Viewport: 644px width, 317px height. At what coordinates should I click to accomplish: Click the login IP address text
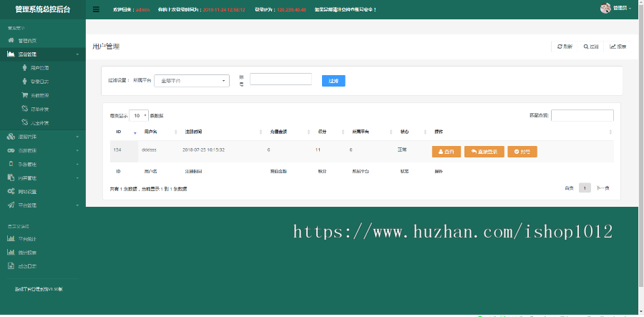pos(292,9)
